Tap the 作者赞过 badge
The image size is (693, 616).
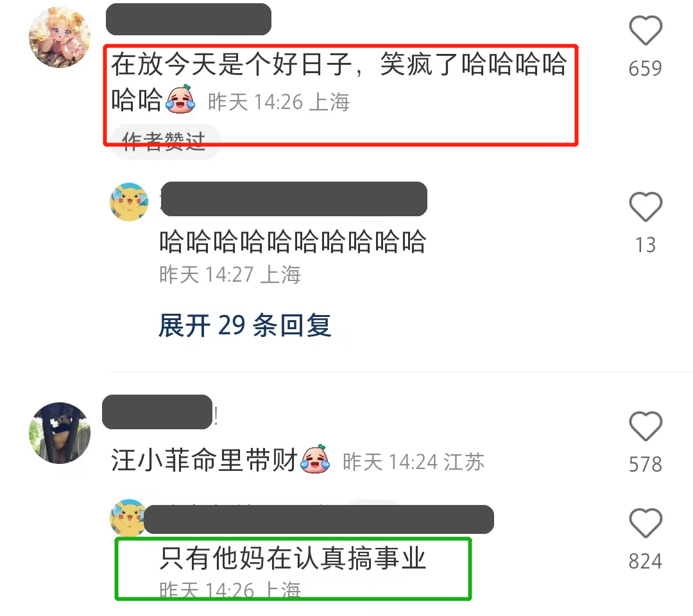click(x=164, y=142)
